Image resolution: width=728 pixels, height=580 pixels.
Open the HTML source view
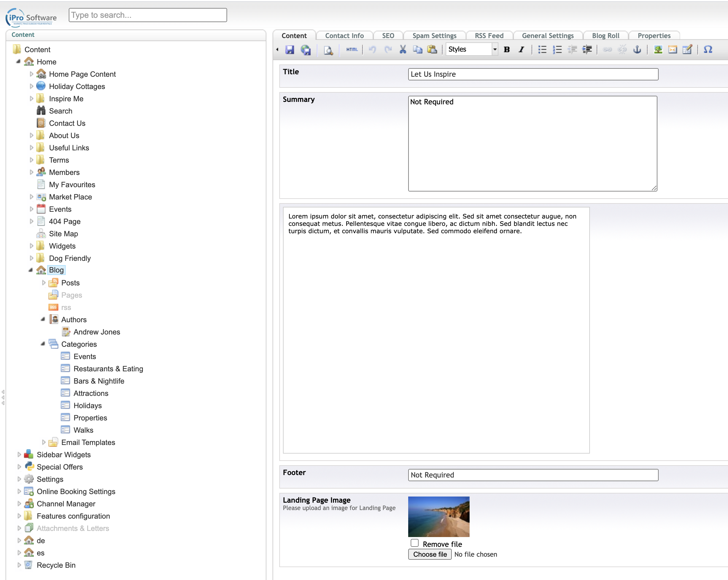click(352, 50)
